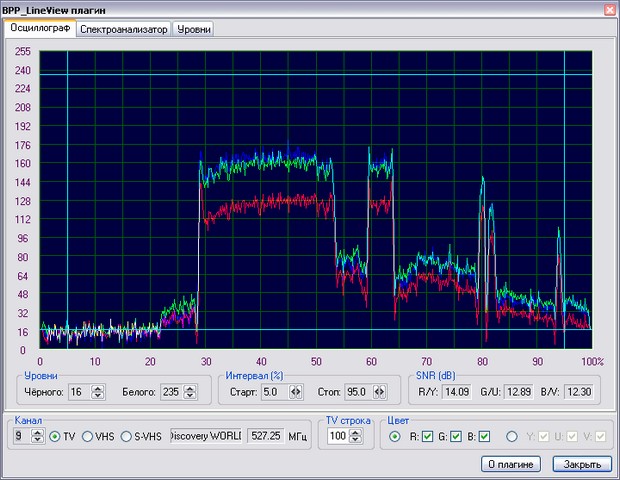Click the G/U SNR value 12.89
The image size is (620, 480).
click(518, 392)
